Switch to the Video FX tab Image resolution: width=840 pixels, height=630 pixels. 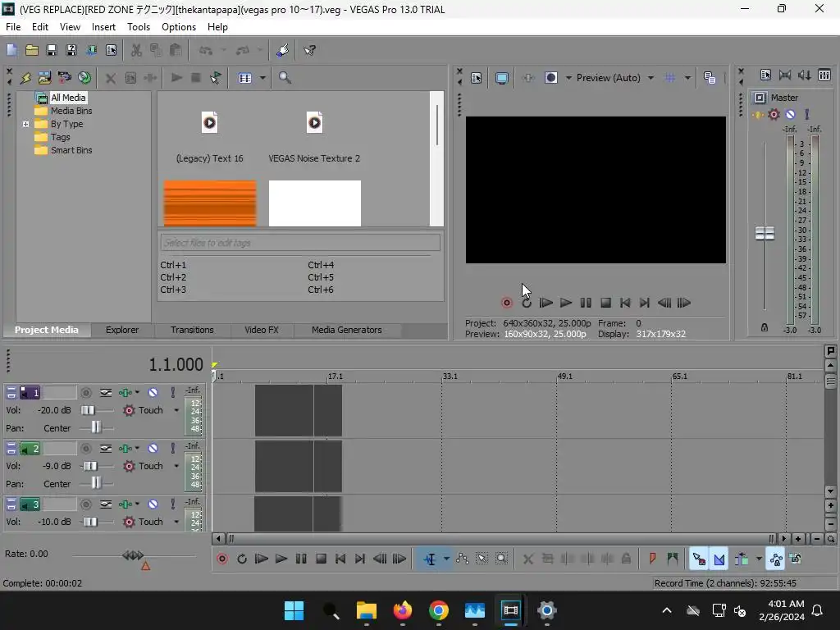point(262,330)
